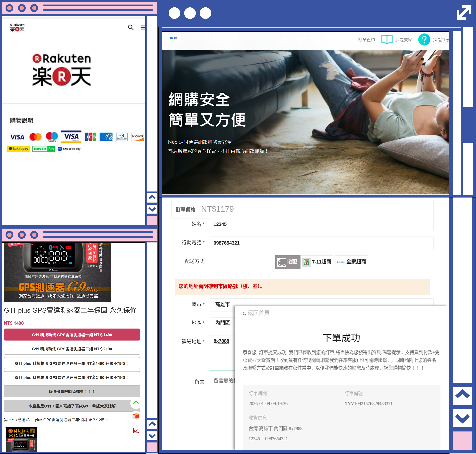Choose 7-11超商 delivery method
The image size is (476, 454).
click(x=317, y=262)
